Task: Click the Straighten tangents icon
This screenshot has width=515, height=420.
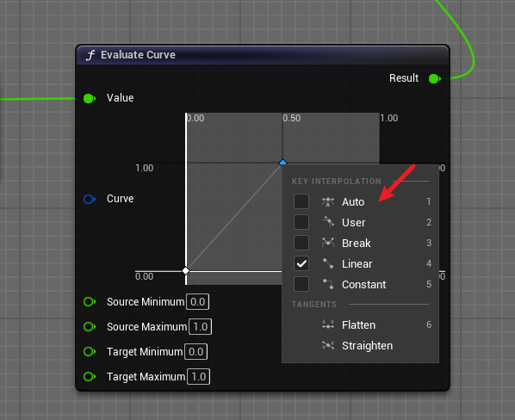Action: pyautogui.click(x=328, y=345)
